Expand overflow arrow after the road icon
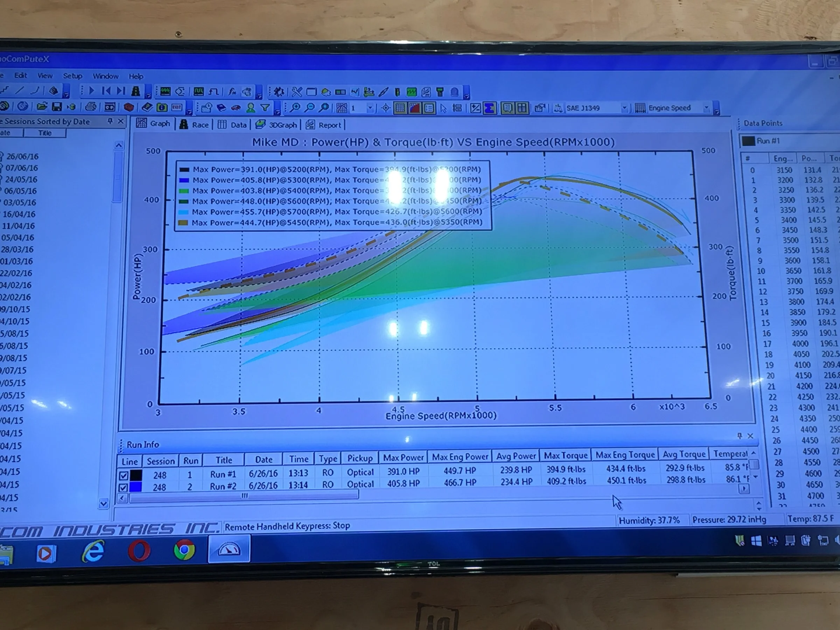The height and width of the screenshot is (630, 840). point(148,92)
